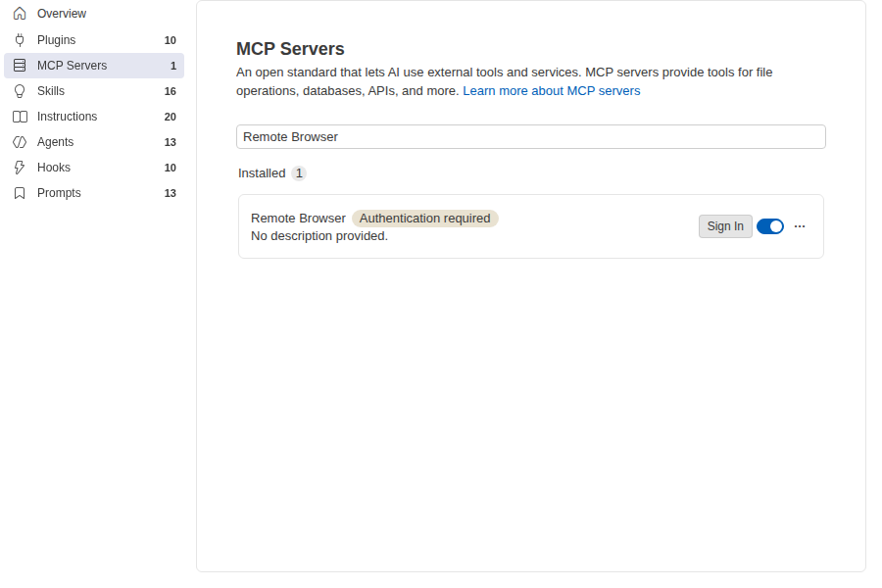Focus the server search field
The width and height of the screenshot is (882, 588).
point(530,137)
